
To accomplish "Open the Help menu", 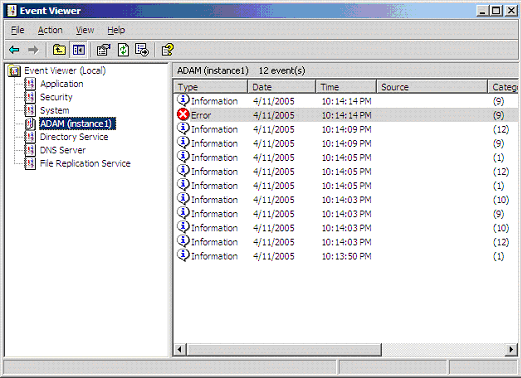I will tap(116, 30).
